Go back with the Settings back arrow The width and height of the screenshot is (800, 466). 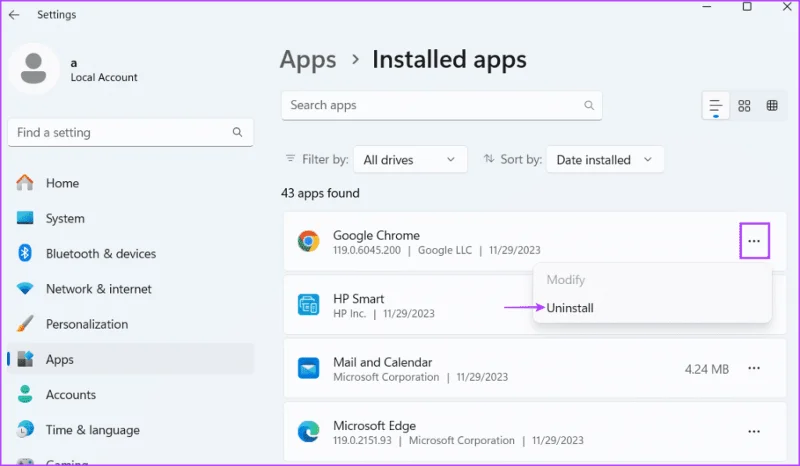(14, 15)
